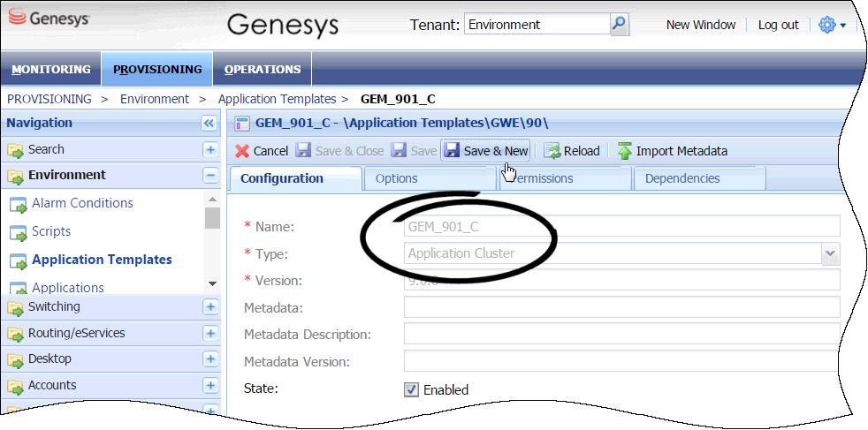Open the Monitoring main menu
Image resolution: width=868 pixels, height=430 pixels.
pos(51,70)
